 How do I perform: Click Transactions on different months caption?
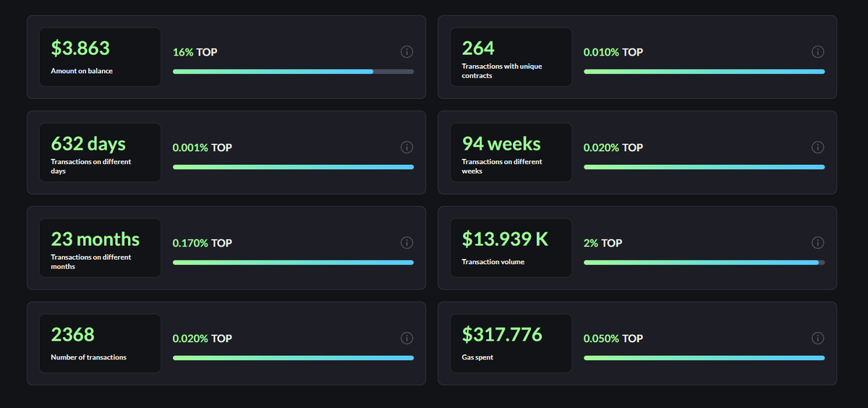click(91, 262)
